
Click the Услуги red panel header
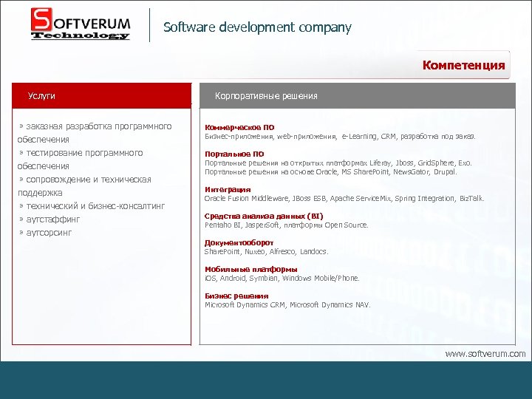[x=102, y=95]
